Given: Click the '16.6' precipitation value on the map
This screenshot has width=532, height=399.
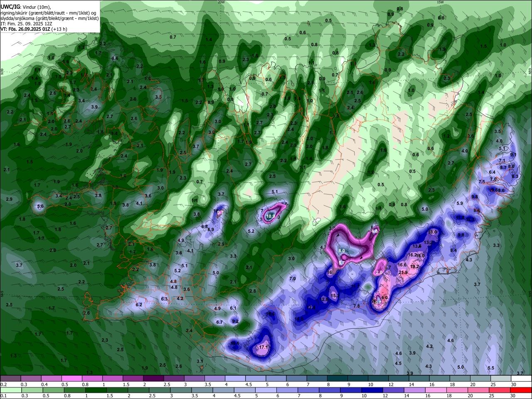Looking at the screenshot, I should coord(402,265).
